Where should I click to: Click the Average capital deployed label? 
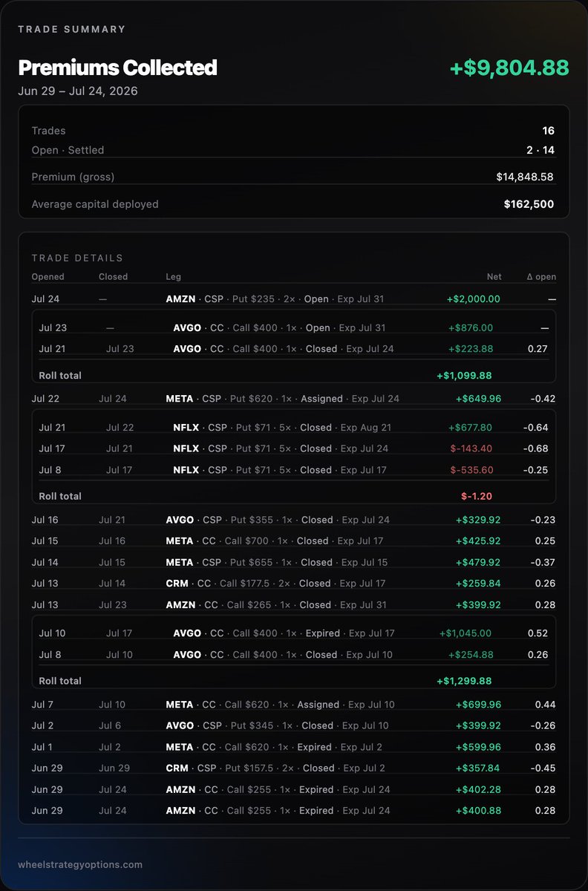[x=95, y=203]
